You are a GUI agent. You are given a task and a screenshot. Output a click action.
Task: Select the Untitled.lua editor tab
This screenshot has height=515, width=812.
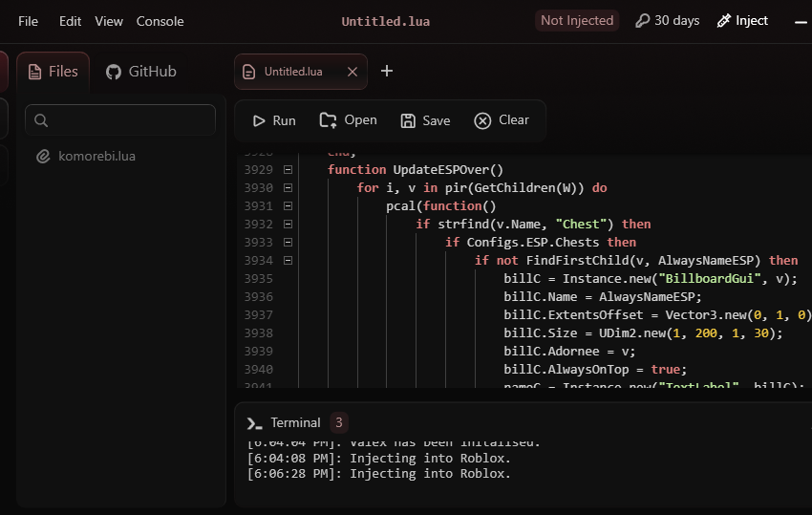[301, 72]
